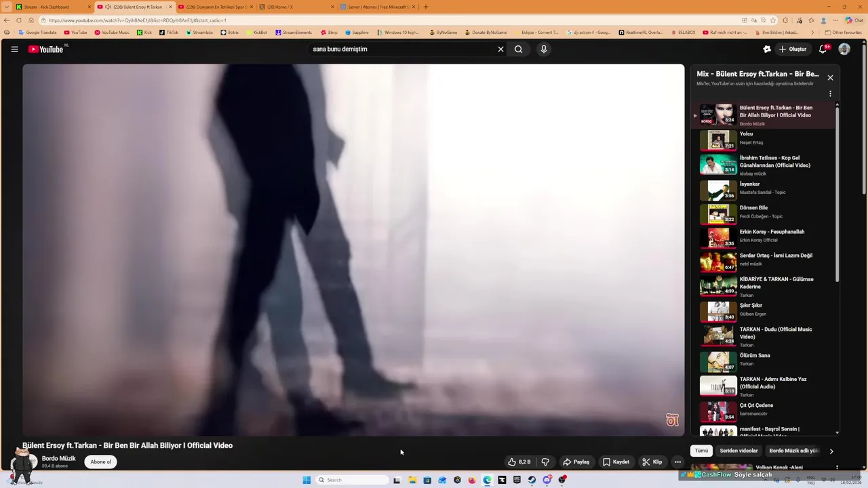Image resolution: width=868 pixels, height=488 pixels.
Task: Select Bordo Müzik adlı yükleyen chip
Action: (x=793, y=451)
